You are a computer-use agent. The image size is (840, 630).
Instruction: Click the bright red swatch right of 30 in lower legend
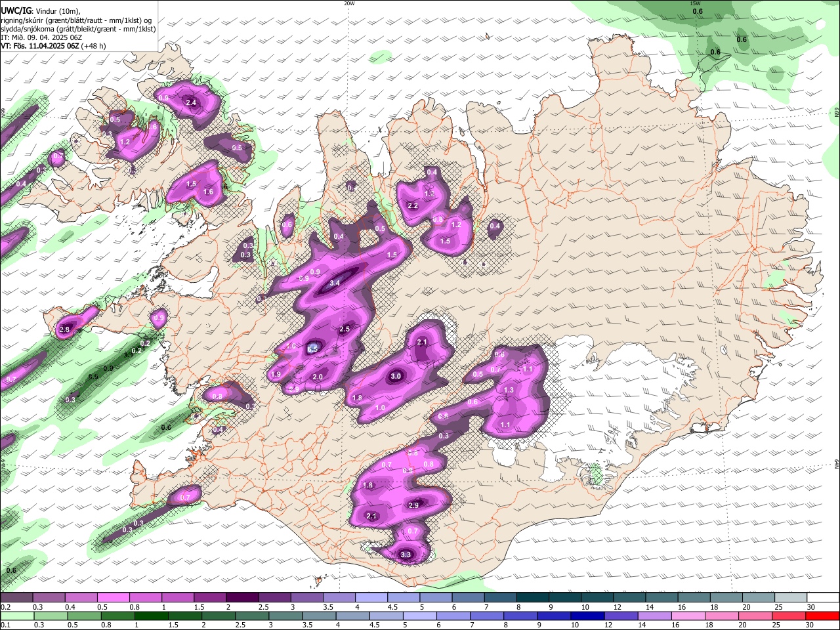(x=822, y=616)
